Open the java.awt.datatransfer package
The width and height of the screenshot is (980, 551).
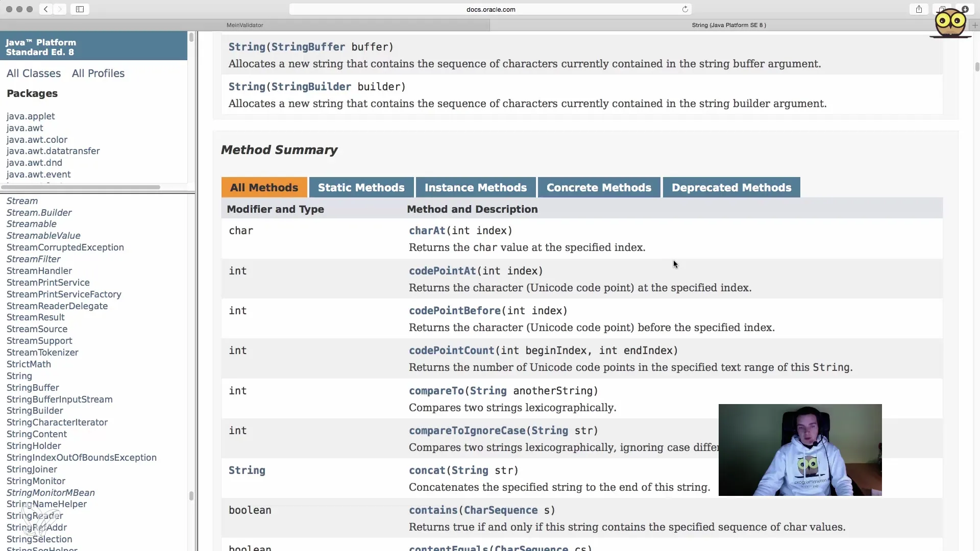click(53, 151)
